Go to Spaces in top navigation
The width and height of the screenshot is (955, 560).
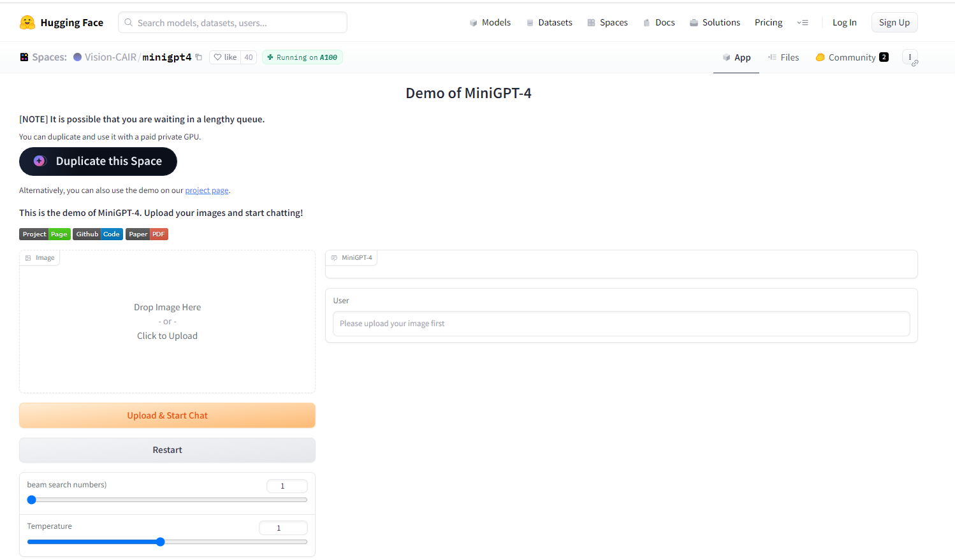pos(607,22)
